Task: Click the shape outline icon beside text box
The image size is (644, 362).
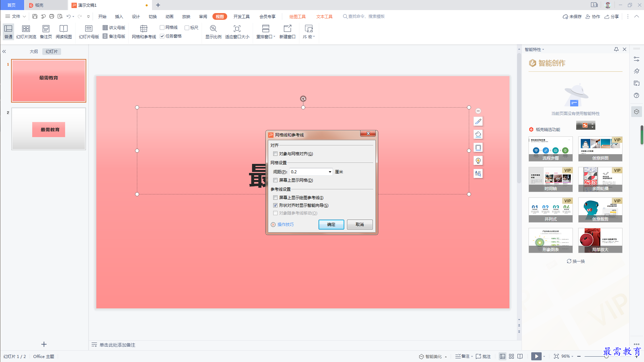Action: click(x=478, y=147)
